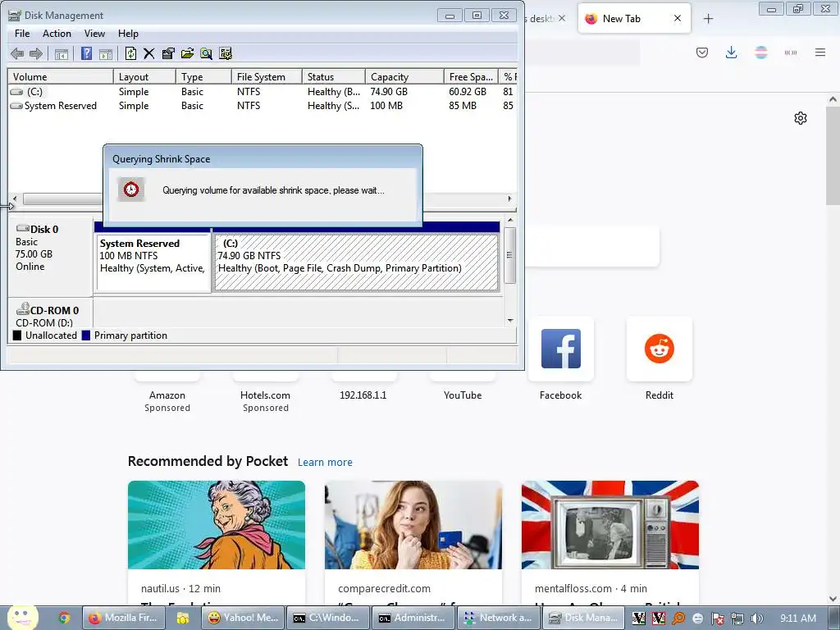Open Help via blue question mark icon
This screenshot has width=840, height=630.
click(86, 53)
